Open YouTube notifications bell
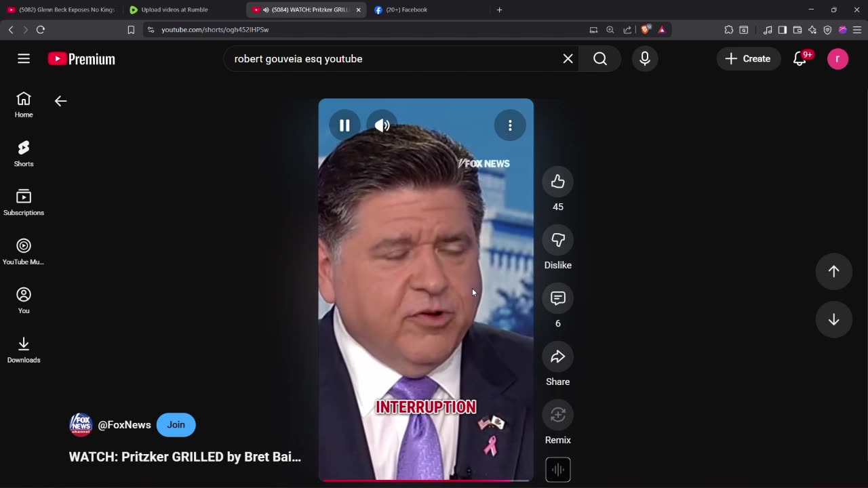This screenshot has height=488, width=868. coord(800,59)
